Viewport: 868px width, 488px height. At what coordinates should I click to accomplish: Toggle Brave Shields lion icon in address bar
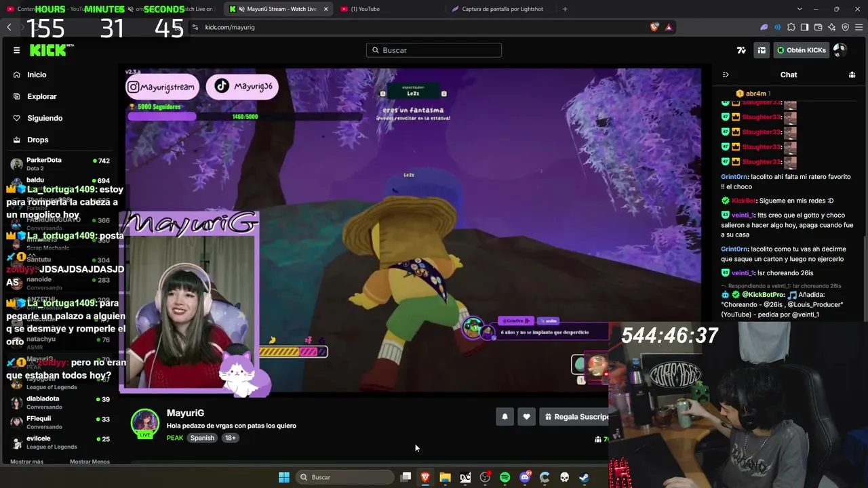pos(654,27)
